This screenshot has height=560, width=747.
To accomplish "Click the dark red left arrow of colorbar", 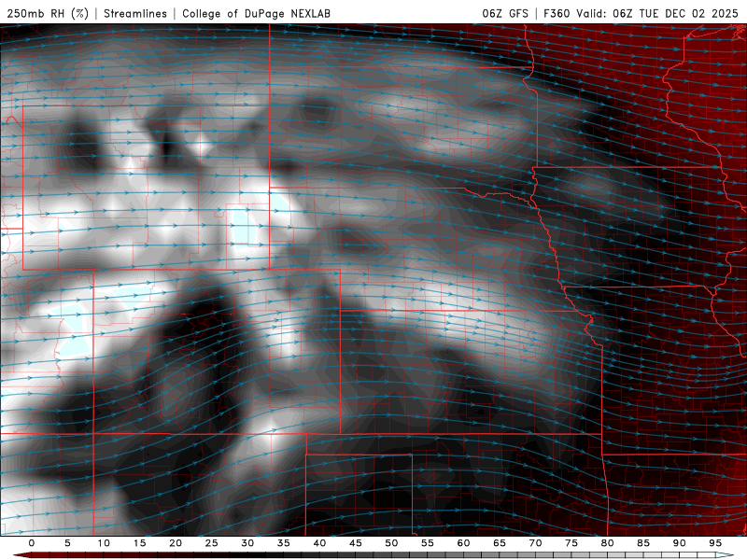I will point(21,555).
